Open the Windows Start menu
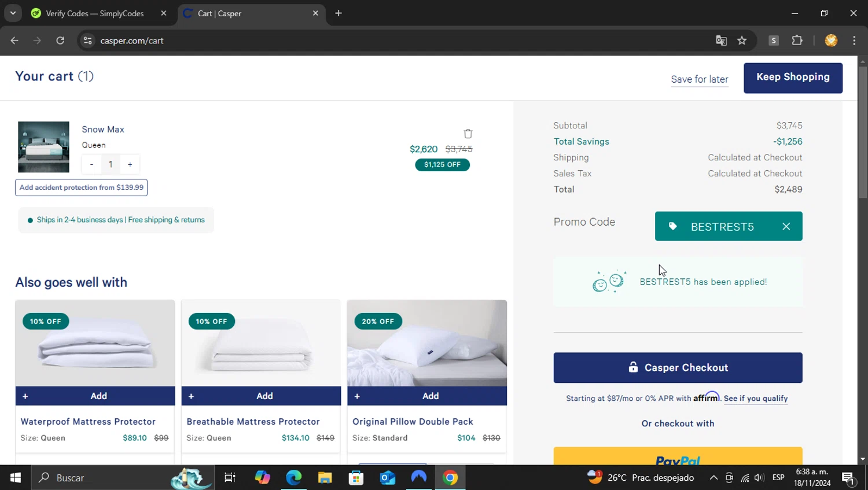This screenshot has width=868, height=490. point(16,478)
